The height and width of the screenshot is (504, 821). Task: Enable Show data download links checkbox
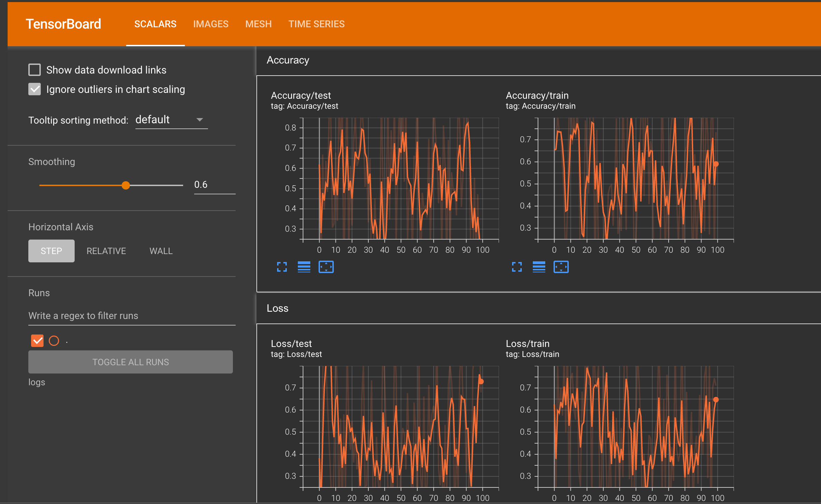(35, 70)
